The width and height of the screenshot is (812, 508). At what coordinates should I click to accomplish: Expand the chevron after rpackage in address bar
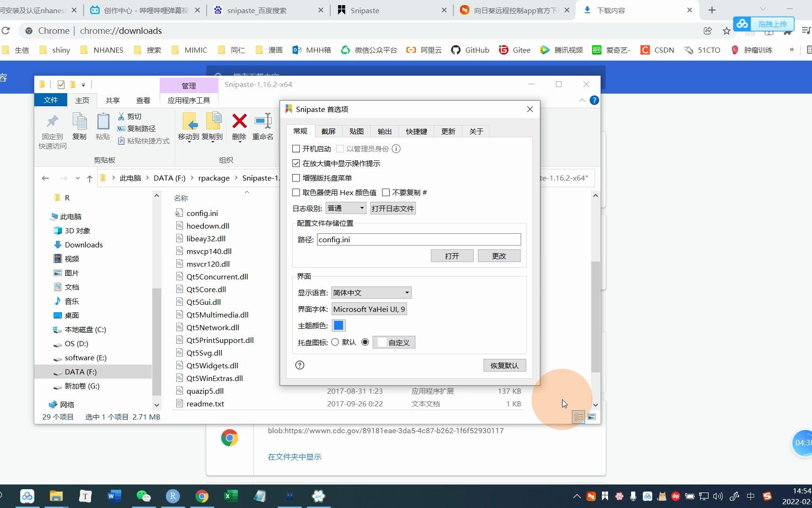tap(236, 178)
